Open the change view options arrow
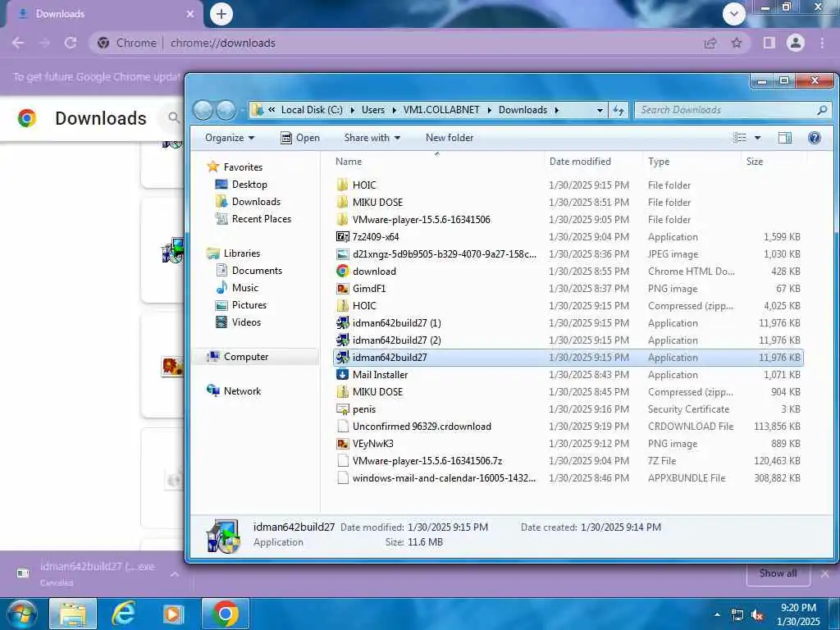The image size is (840, 630). [x=757, y=138]
